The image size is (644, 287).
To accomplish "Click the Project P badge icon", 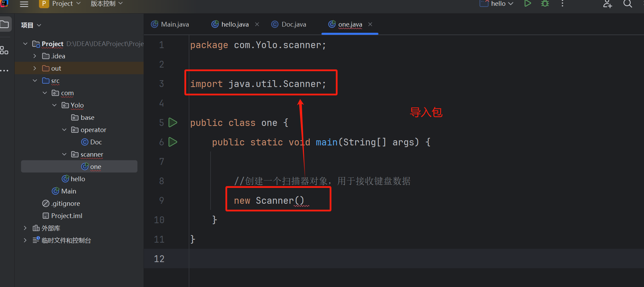I will coord(44,4).
